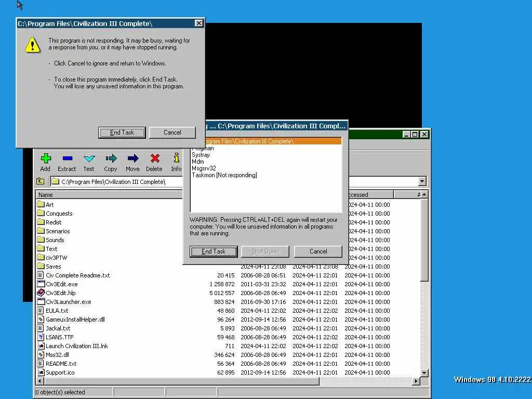532x399 pixels.
Task: Click the Test toolbar icon
Action: pos(89,158)
